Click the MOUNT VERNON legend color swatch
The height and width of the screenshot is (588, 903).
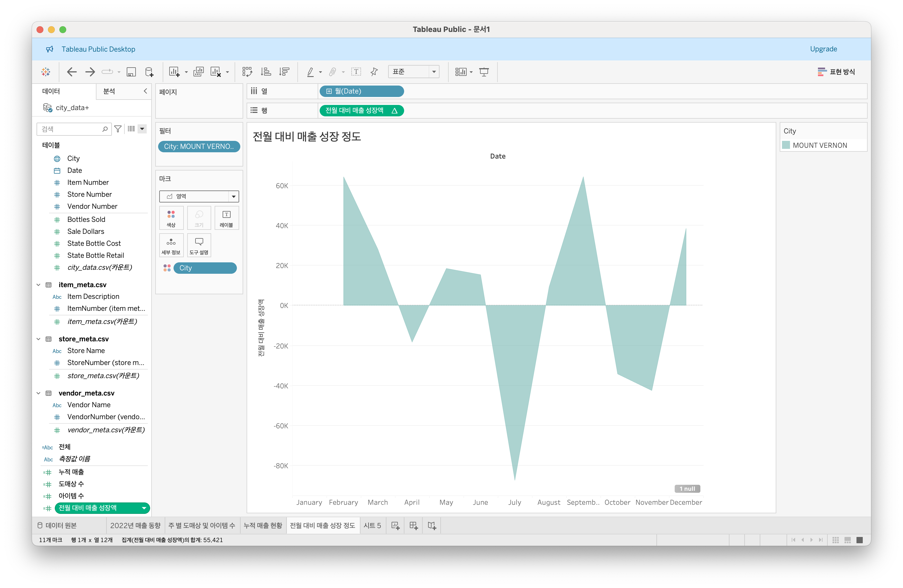click(786, 145)
